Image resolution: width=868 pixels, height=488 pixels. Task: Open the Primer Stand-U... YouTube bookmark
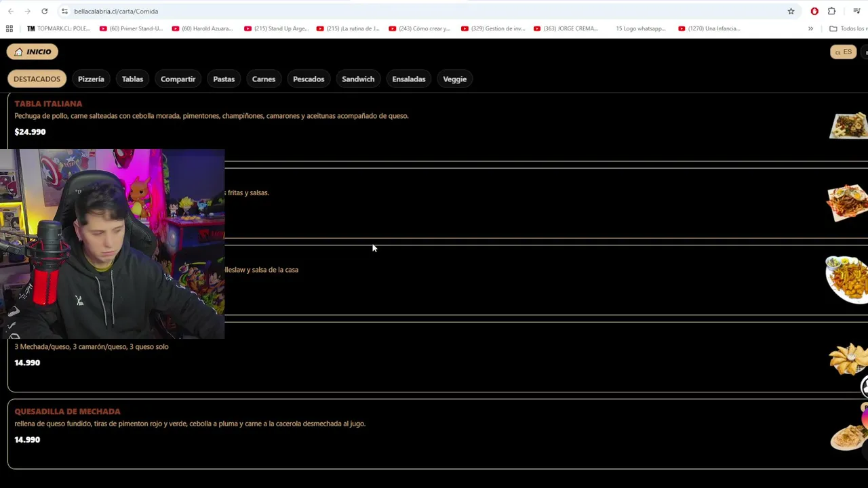[132, 28]
